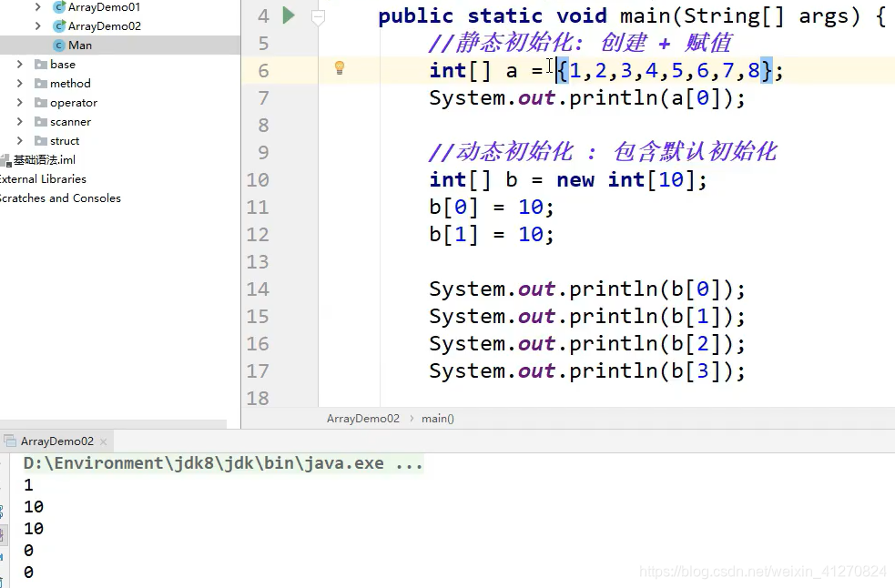
Task: Expand the operator package
Action: 19,102
